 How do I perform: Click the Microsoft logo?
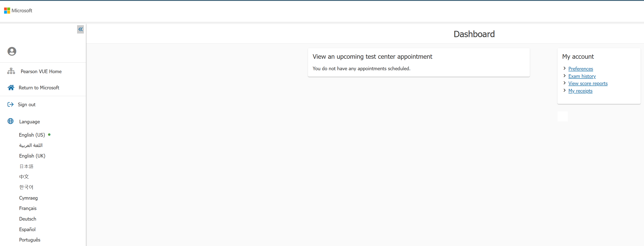[18, 11]
